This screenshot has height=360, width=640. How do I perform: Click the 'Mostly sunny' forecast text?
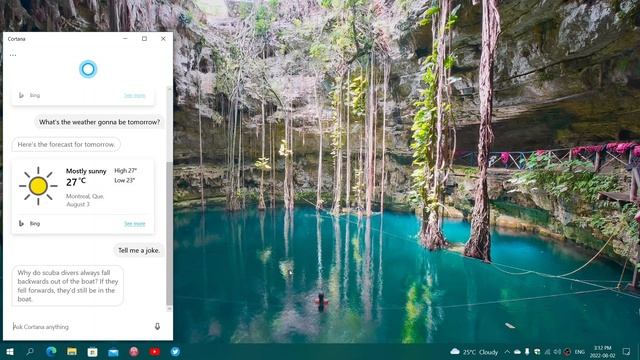(x=86, y=171)
